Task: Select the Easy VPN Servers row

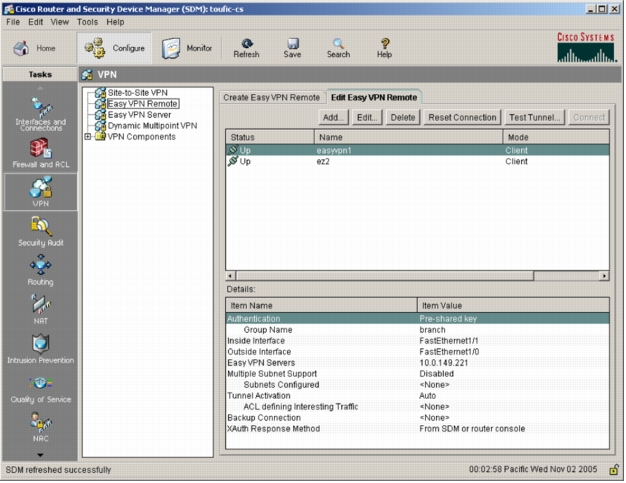Action: point(417,363)
